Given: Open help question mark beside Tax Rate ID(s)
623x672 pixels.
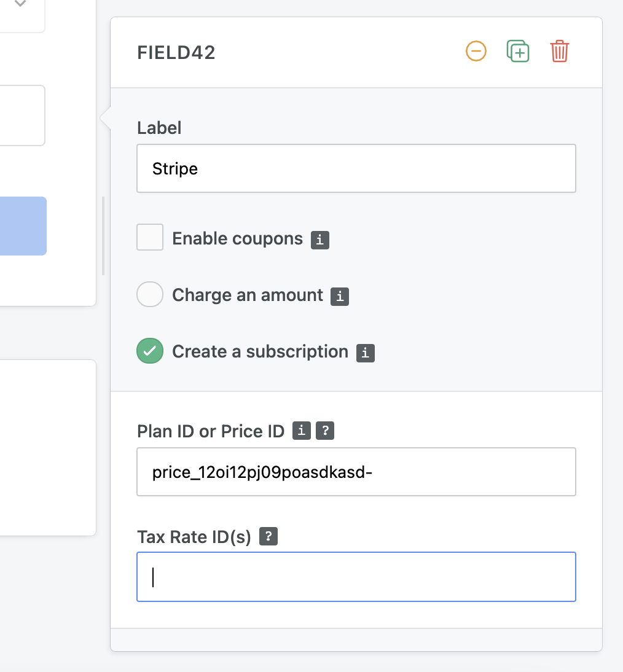Looking at the screenshot, I should tap(268, 536).
